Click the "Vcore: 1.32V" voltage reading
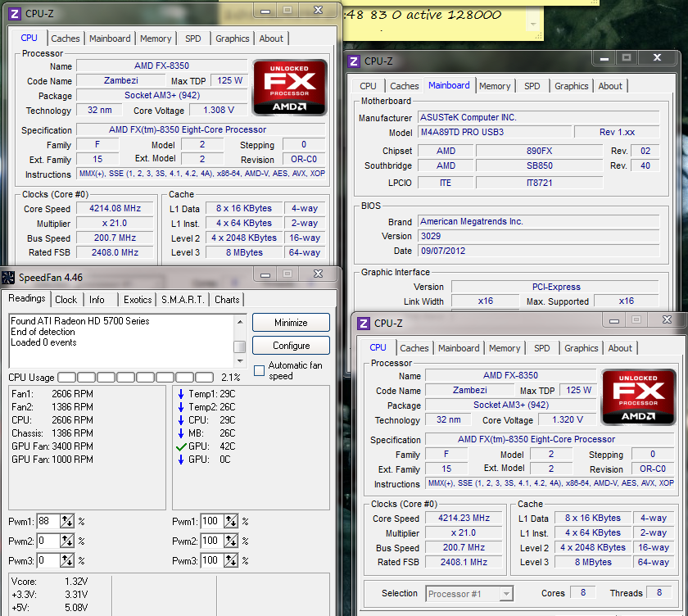The width and height of the screenshot is (688, 616). point(50,582)
